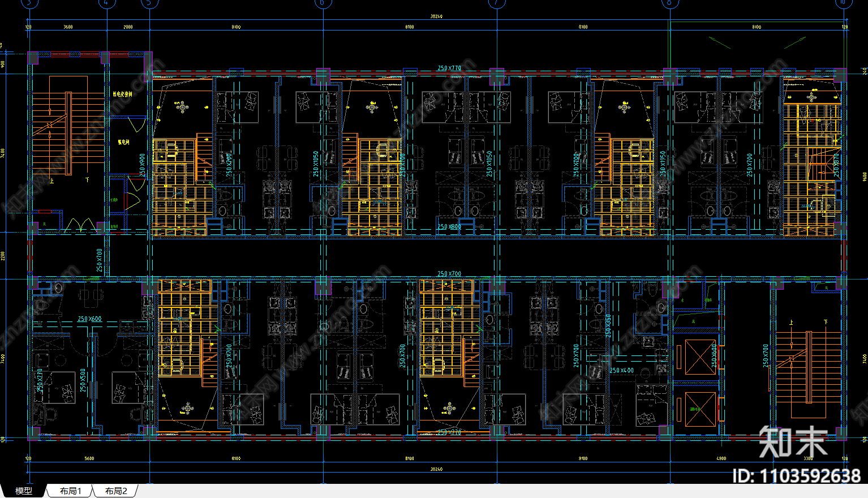
Task: Select the 5600 dimension text
Action: click(x=89, y=458)
